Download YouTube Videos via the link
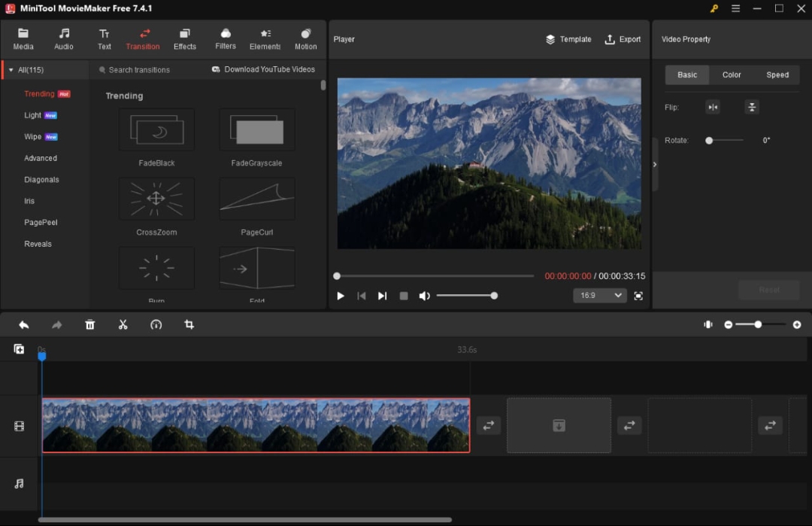The width and height of the screenshot is (812, 526). tap(262, 68)
